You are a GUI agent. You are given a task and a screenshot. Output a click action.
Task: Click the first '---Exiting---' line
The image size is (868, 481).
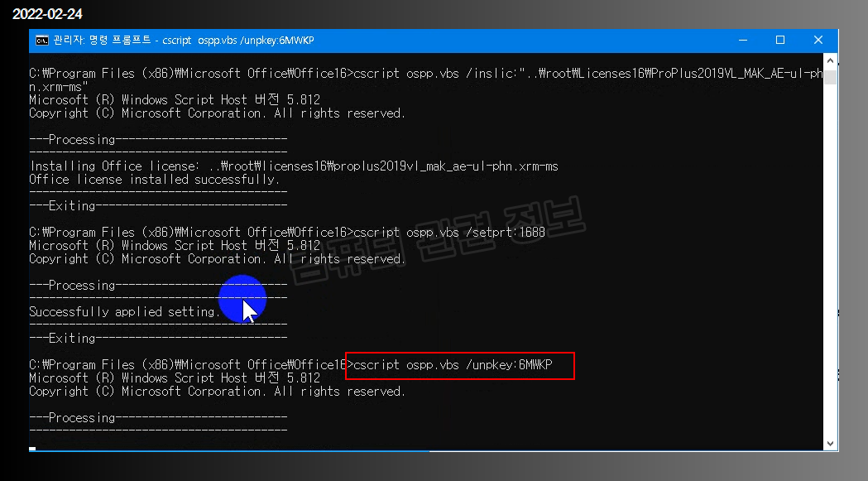(x=158, y=205)
